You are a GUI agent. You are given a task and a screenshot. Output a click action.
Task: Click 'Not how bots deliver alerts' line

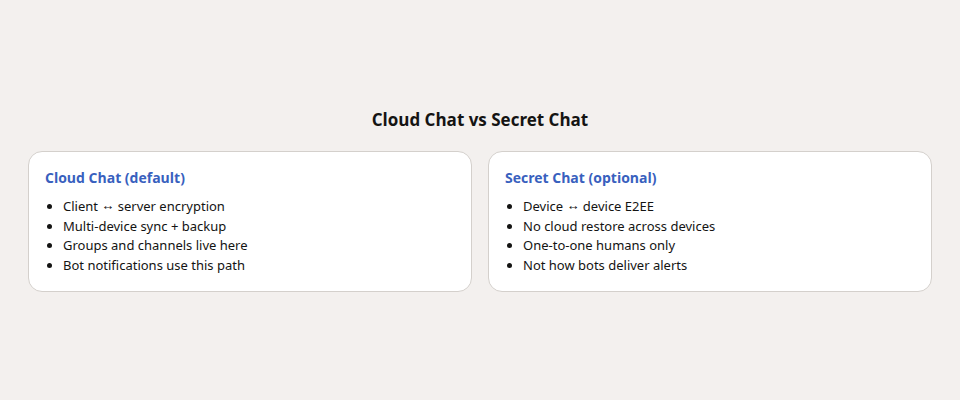point(605,265)
